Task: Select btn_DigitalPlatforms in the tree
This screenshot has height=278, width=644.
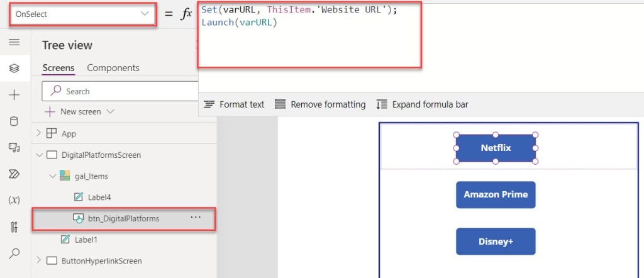Action: click(124, 218)
